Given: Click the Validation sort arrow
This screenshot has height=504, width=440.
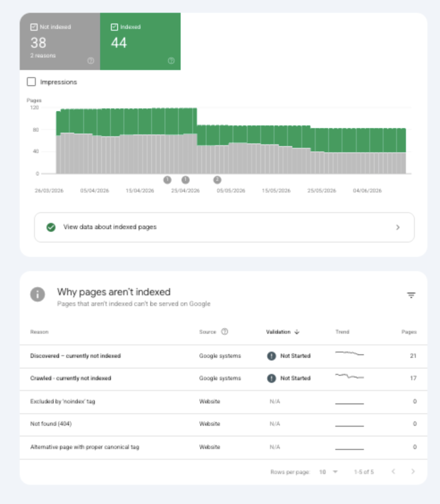Looking at the screenshot, I should click(x=297, y=332).
